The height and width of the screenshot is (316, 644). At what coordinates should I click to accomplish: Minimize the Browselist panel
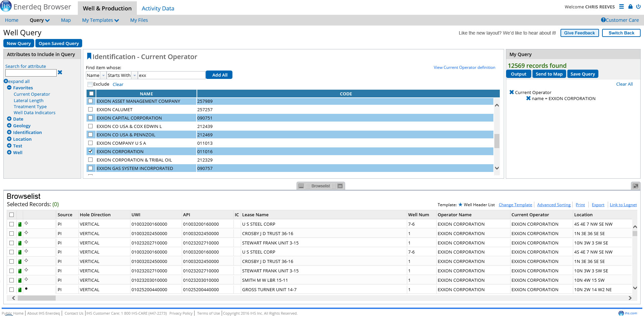pyautogui.click(x=301, y=186)
